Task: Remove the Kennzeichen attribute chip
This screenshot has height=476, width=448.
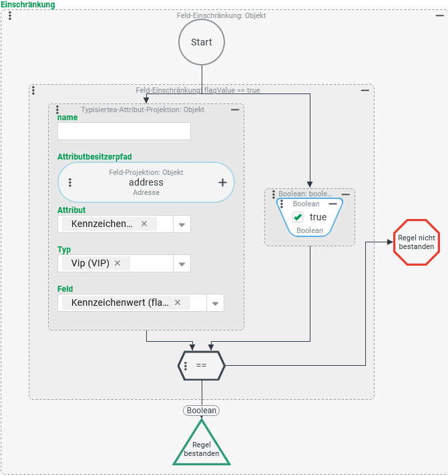Action: coord(144,224)
